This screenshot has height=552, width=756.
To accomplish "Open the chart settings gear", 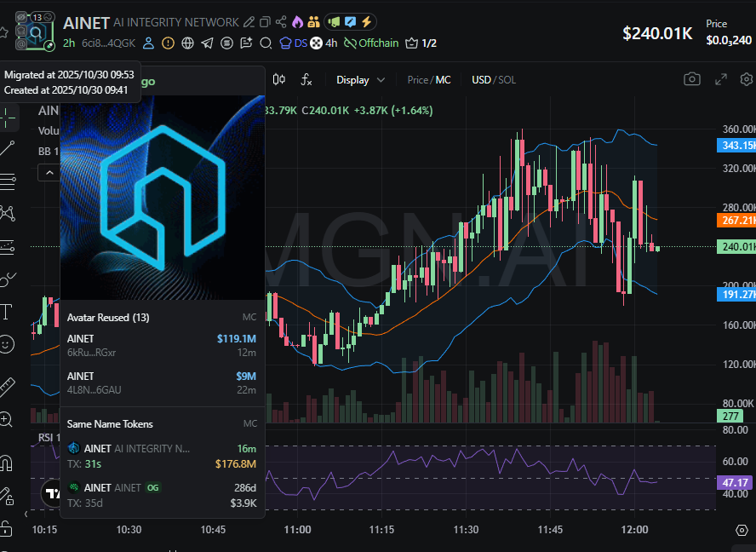I will click(747, 79).
